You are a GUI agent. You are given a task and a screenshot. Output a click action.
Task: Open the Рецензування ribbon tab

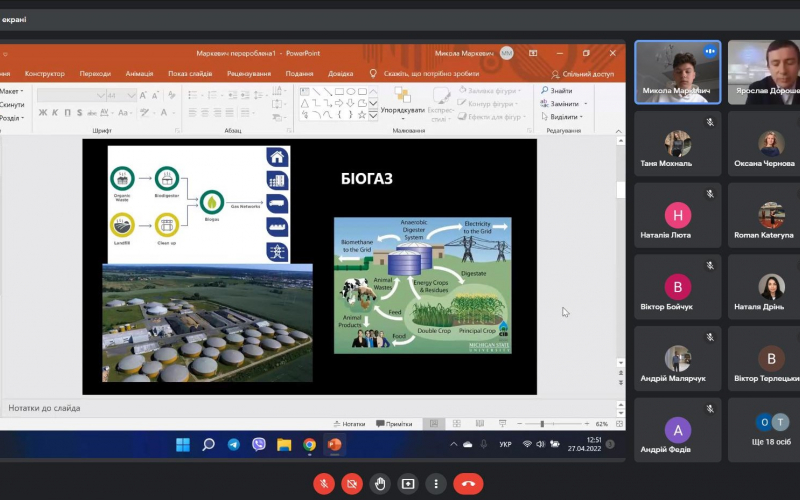[x=249, y=73]
